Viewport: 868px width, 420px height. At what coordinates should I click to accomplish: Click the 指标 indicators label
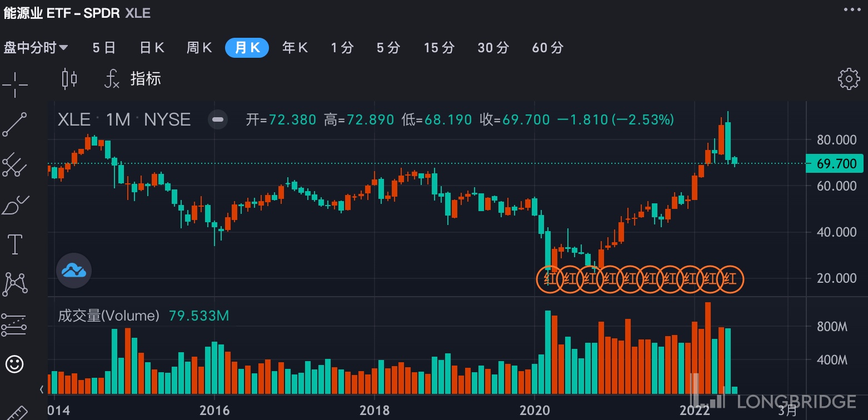[146, 79]
